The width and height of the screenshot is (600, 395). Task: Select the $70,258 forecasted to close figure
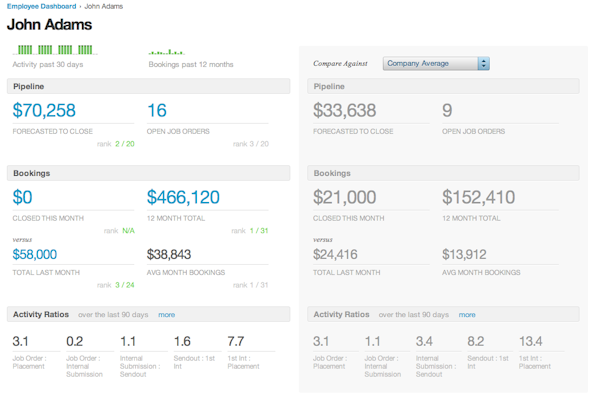(44, 110)
